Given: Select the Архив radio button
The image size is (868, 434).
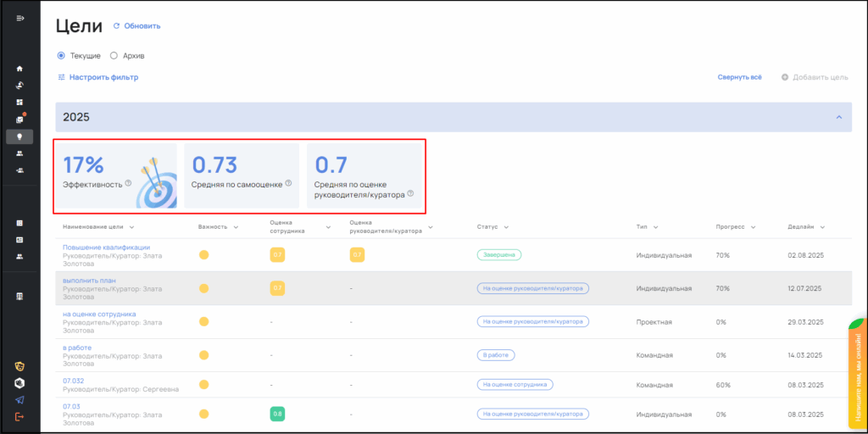Looking at the screenshot, I should pos(114,56).
